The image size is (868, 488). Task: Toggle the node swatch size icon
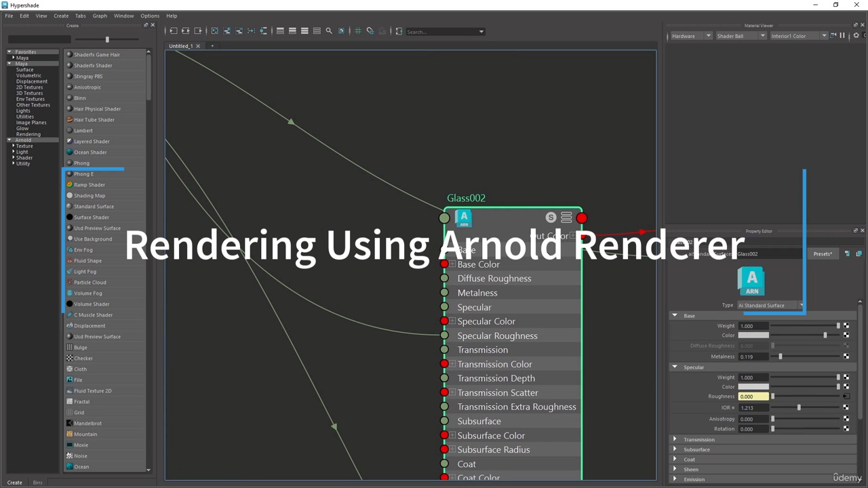click(341, 31)
